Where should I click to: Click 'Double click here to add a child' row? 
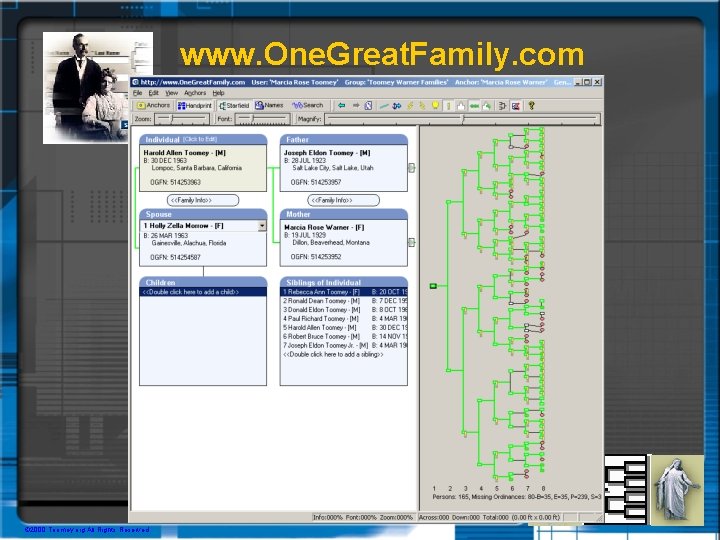pyautogui.click(x=203, y=292)
